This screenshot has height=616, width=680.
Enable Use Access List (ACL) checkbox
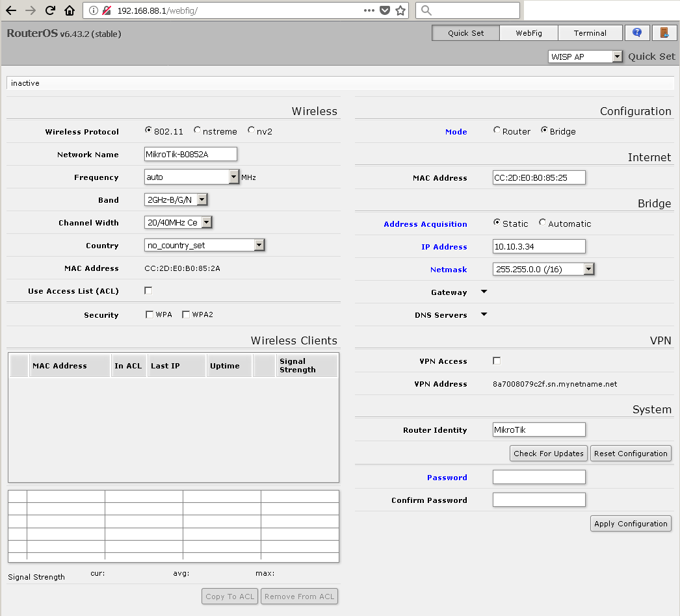[148, 290]
